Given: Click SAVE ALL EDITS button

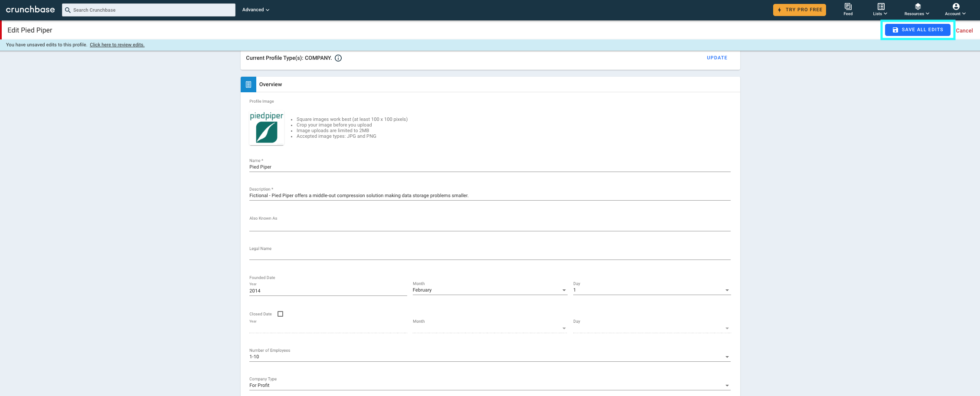Looking at the screenshot, I should [918, 29].
